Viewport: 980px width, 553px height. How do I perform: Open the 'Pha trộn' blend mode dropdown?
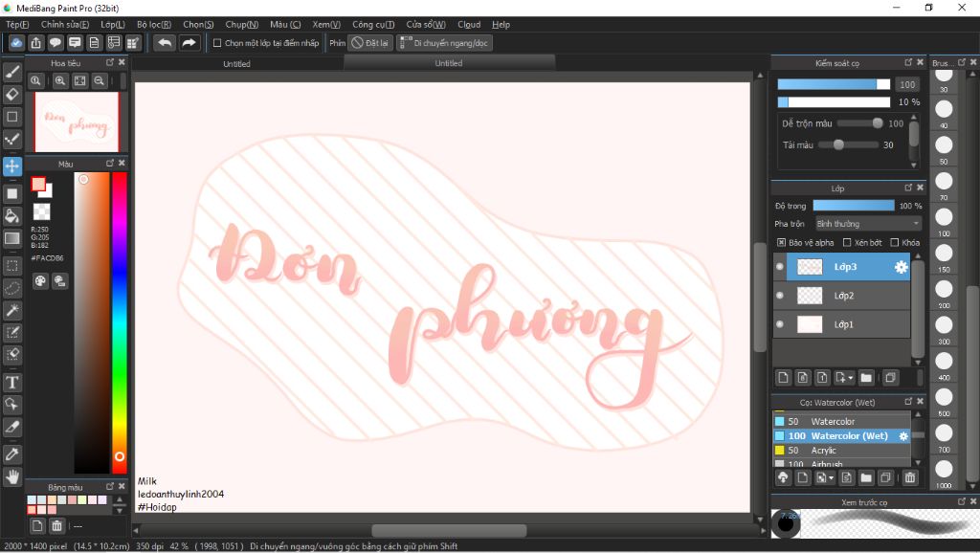(868, 224)
